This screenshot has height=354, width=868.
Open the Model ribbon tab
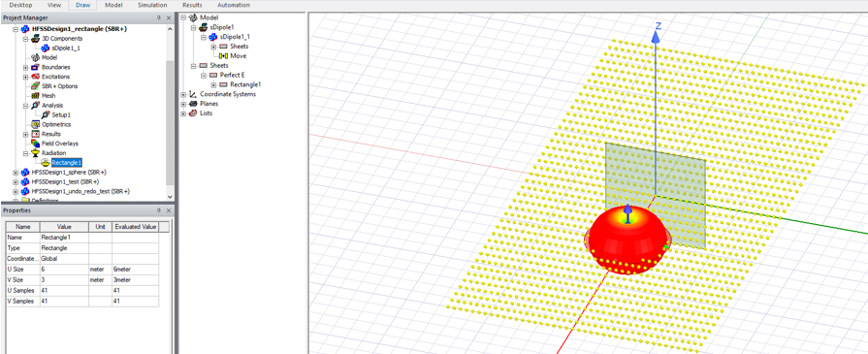tap(113, 5)
